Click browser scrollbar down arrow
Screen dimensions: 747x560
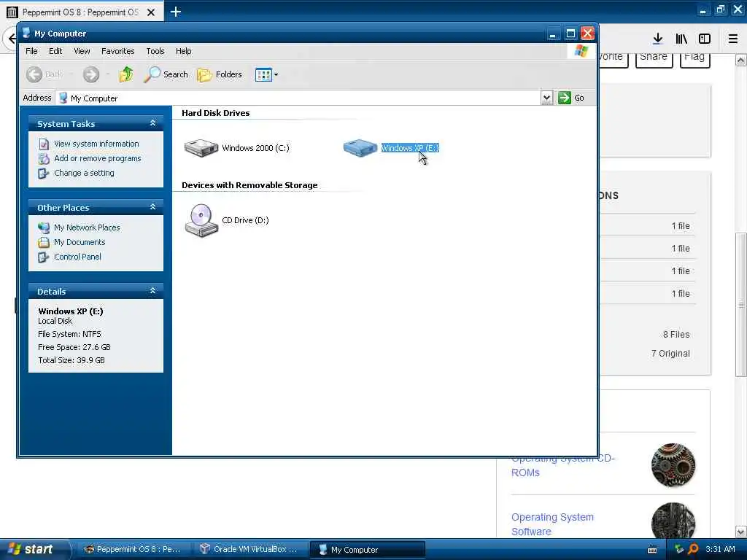pos(741,532)
